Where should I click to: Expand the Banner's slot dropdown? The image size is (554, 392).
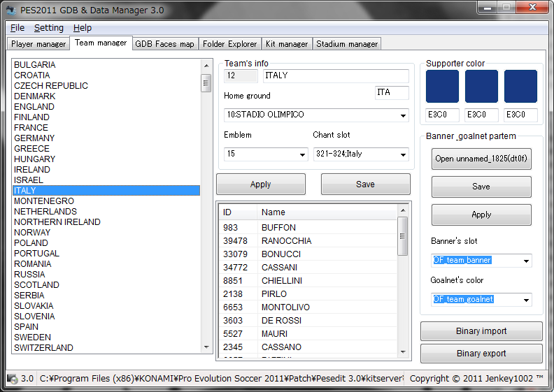(526, 261)
